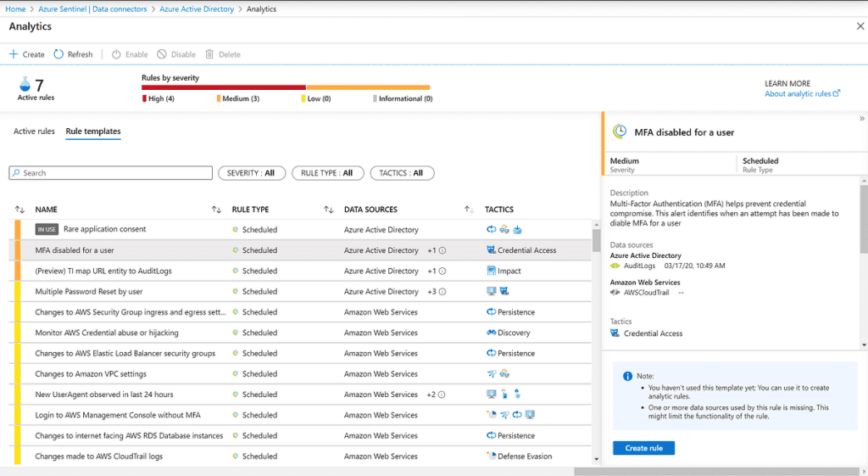Click scheduled icon in Rare application consent row

[236, 229]
